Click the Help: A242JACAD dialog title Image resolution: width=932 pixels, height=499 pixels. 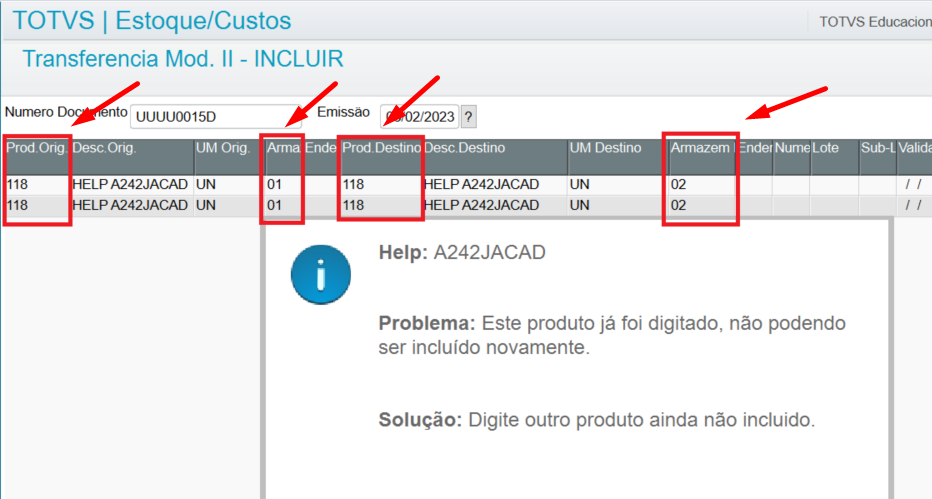click(462, 252)
